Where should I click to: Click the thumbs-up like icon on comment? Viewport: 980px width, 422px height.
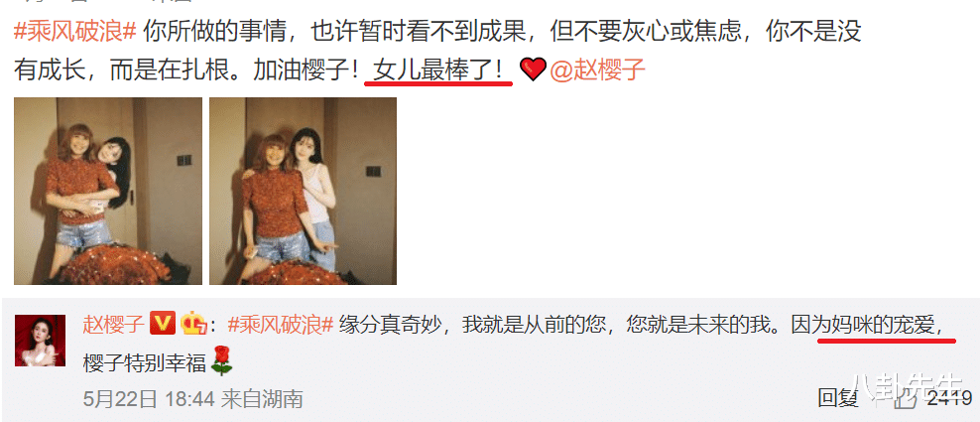[x=907, y=398]
